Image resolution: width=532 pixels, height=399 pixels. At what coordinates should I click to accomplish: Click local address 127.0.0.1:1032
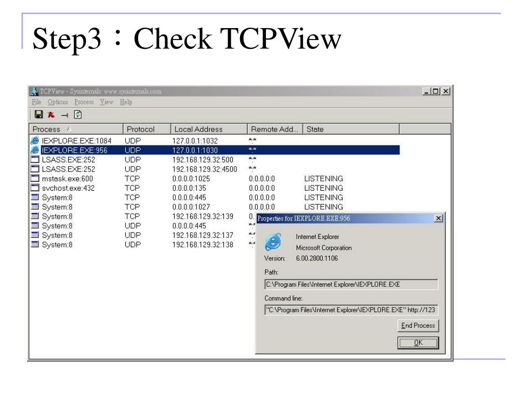tap(195, 141)
